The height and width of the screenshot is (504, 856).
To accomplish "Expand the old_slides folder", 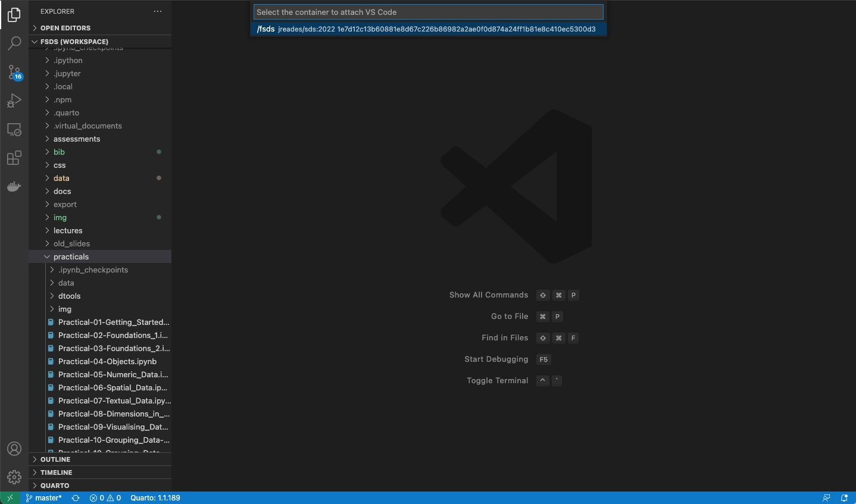I will pyautogui.click(x=100, y=244).
